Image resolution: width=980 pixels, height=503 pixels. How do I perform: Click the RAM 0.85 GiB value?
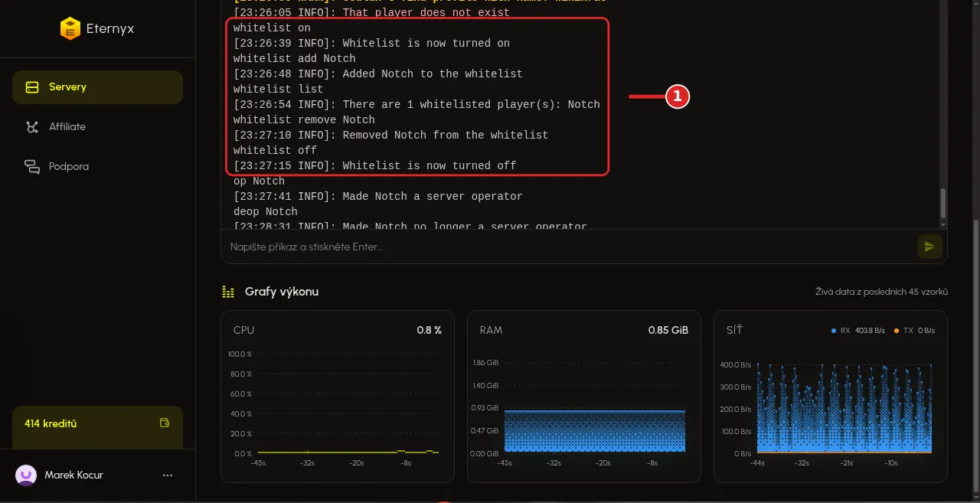[x=668, y=330]
